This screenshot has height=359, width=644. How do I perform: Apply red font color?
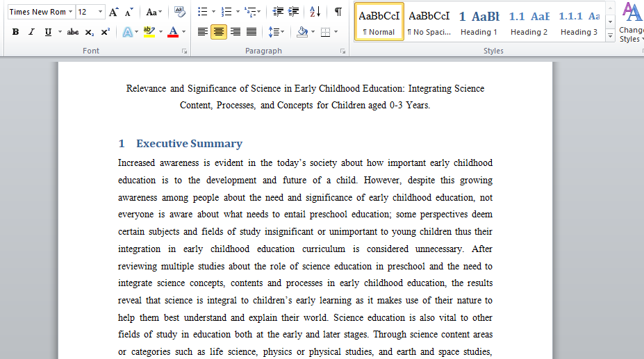point(173,32)
